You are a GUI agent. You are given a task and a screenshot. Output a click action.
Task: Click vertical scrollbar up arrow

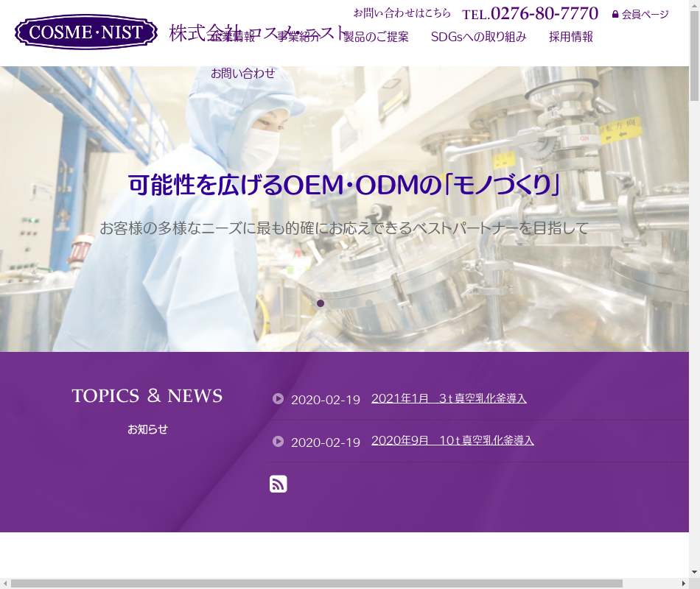[694, 5]
